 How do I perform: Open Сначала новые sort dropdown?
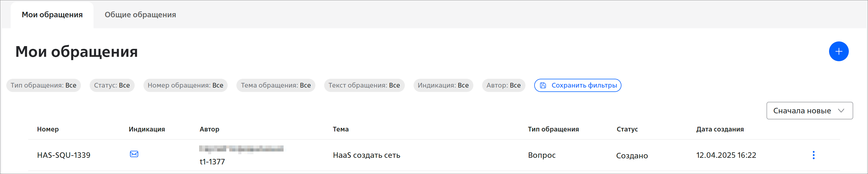pyautogui.click(x=802, y=111)
